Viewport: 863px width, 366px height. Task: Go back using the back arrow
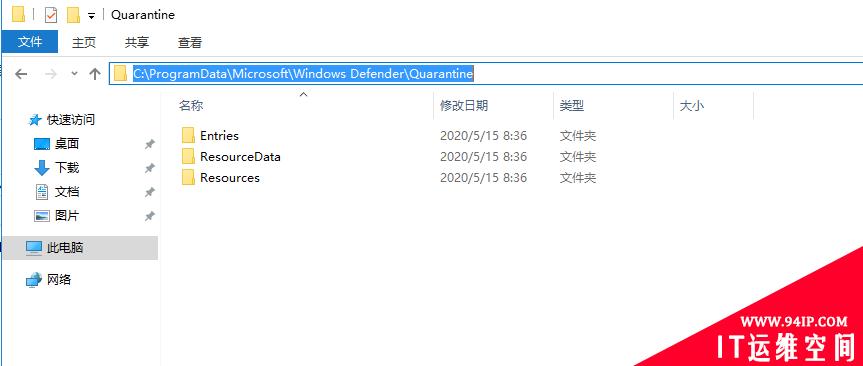click(x=21, y=74)
